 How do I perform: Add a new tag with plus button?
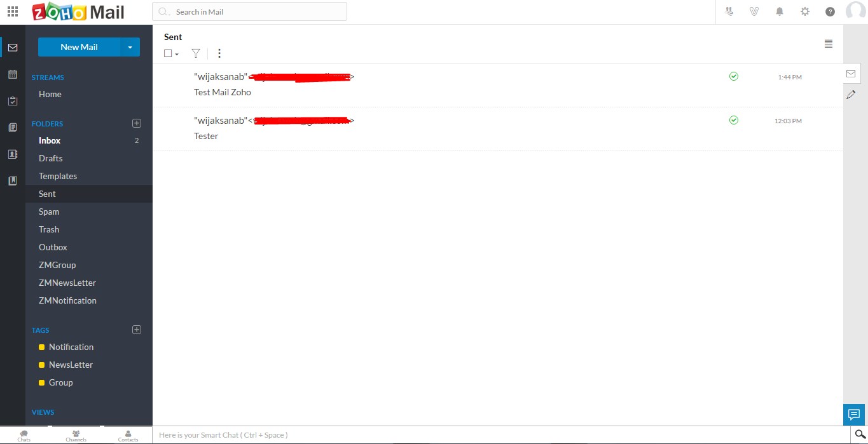pos(137,330)
